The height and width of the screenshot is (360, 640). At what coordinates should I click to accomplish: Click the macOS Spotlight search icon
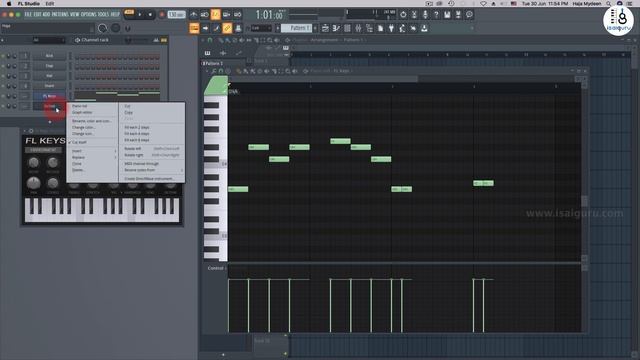coord(609,3)
